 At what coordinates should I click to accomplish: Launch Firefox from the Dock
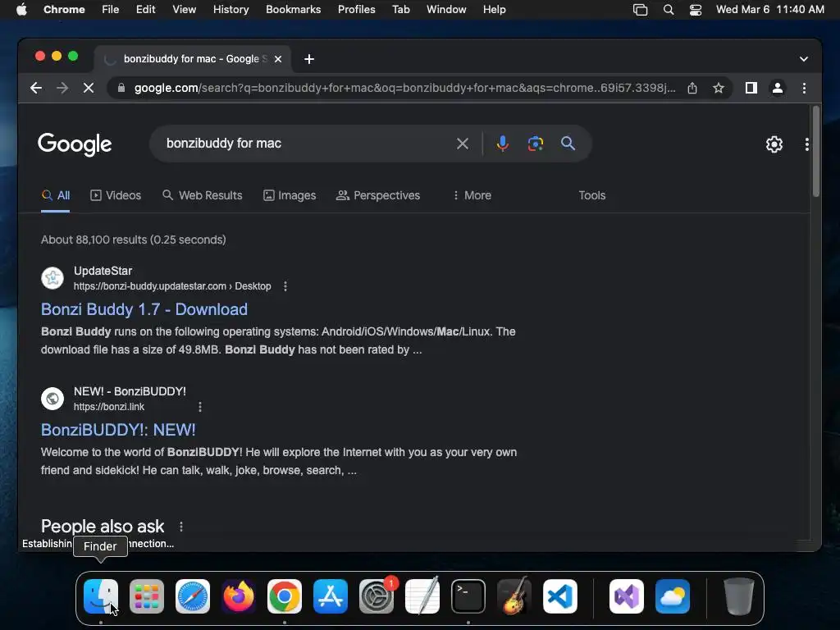239,596
